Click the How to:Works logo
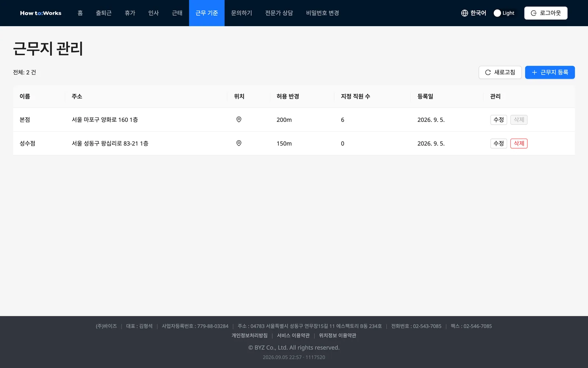This screenshot has width=588, height=368. tap(41, 13)
